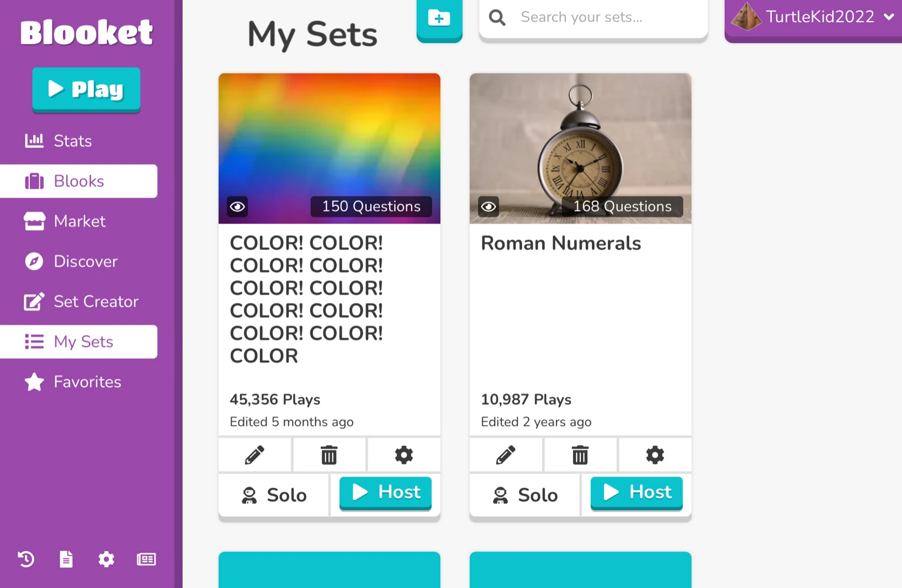The image size is (902, 588).
Task: Click the document icon in sidebar footer
Action: point(66,559)
